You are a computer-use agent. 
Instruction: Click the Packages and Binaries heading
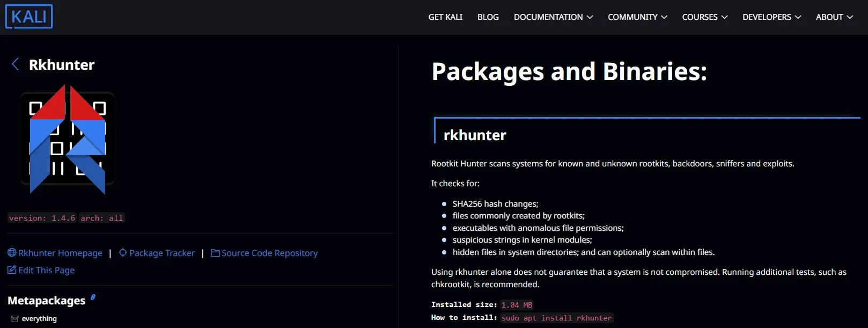point(569,71)
